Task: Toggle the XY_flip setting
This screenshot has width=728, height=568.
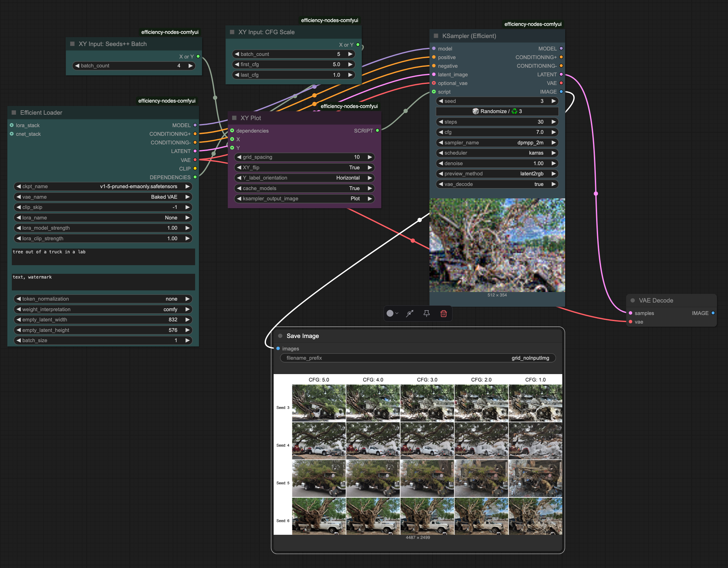Action: [304, 167]
